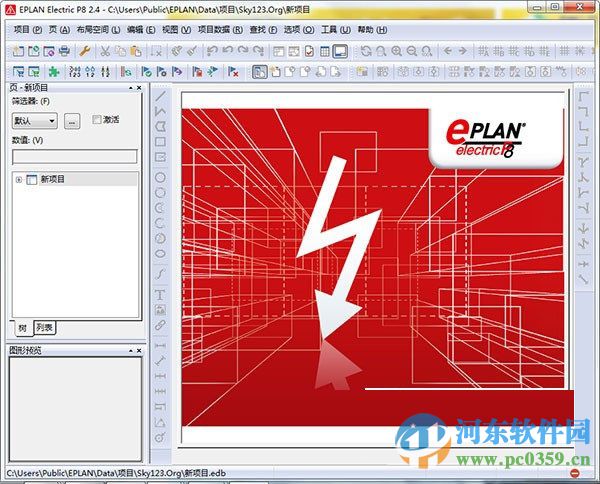Viewport: 600px width, 484px height.
Task: Select the Text tool
Action: (160, 295)
